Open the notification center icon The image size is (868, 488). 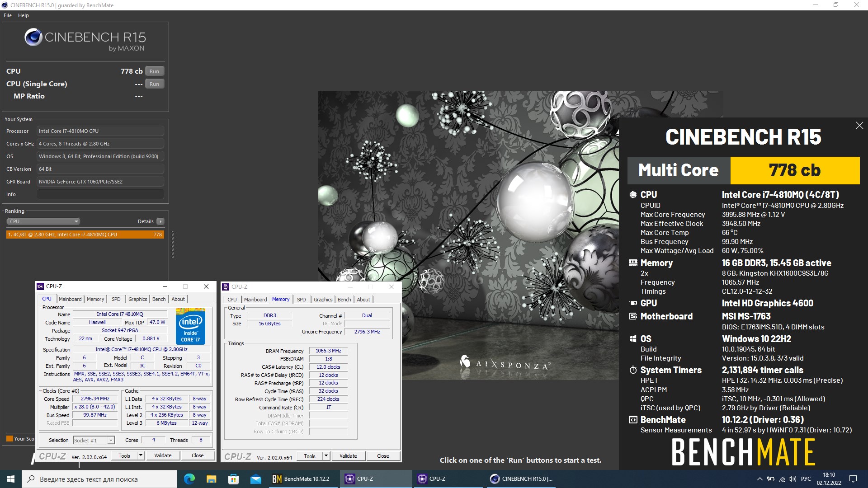coord(853,479)
